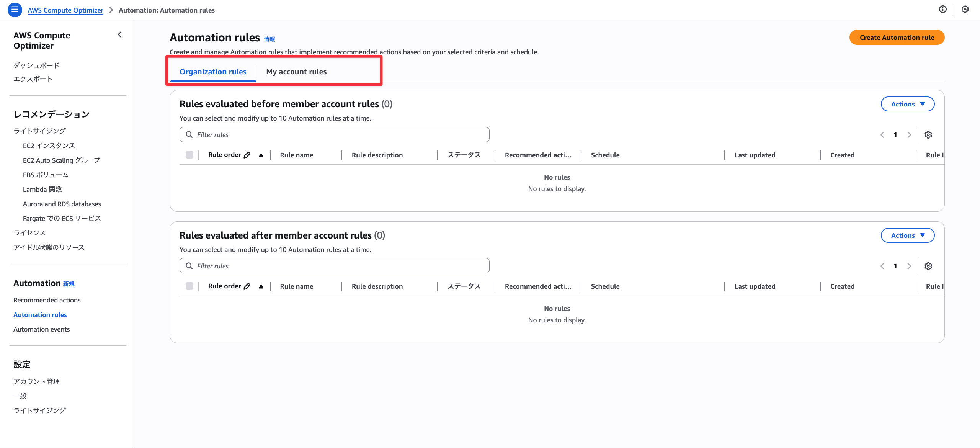The width and height of the screenshot is (980, 448).
Task: Open table preferences gear in after-member rules
Action: (x=928, y=266)
